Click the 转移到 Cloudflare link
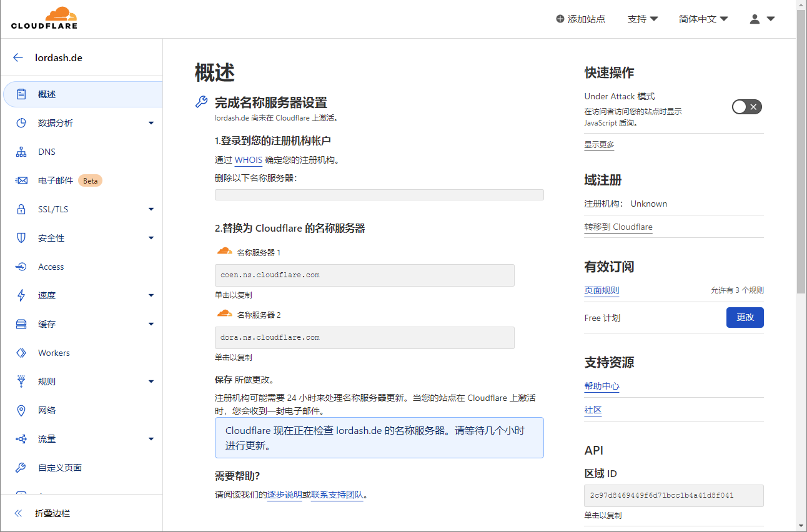 [x=618, y=227]
